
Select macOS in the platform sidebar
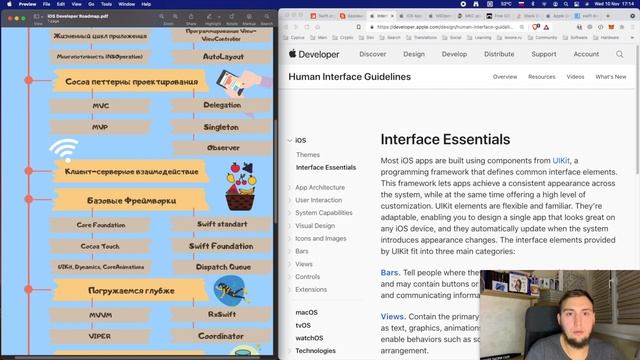coord(307,312)
